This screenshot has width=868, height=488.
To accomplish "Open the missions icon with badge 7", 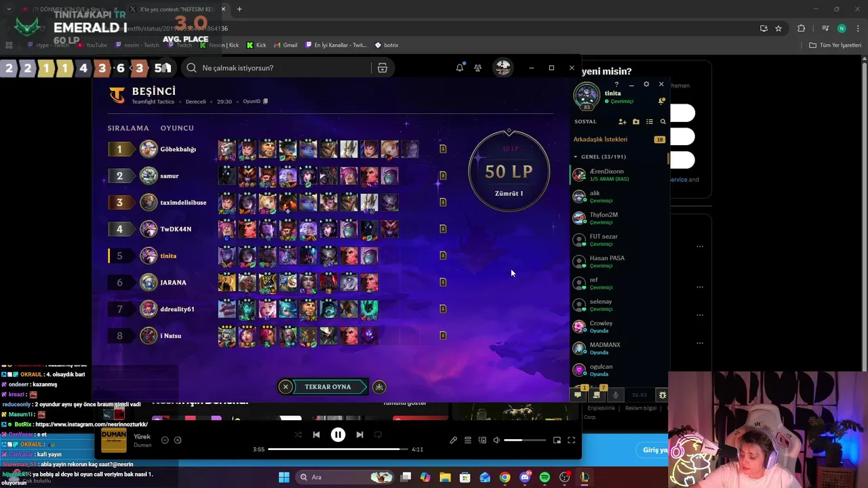I will (597, 394).
